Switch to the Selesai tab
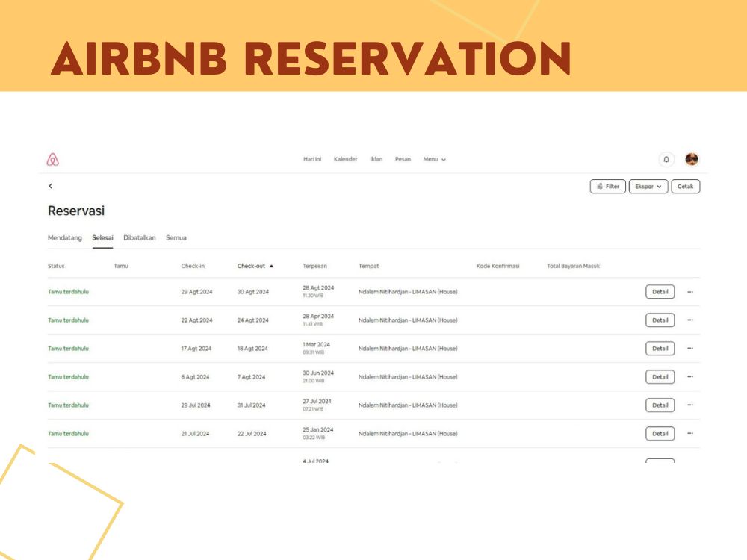Image resolution: width=747 pixels, height=560 pixels. point(102,237)
